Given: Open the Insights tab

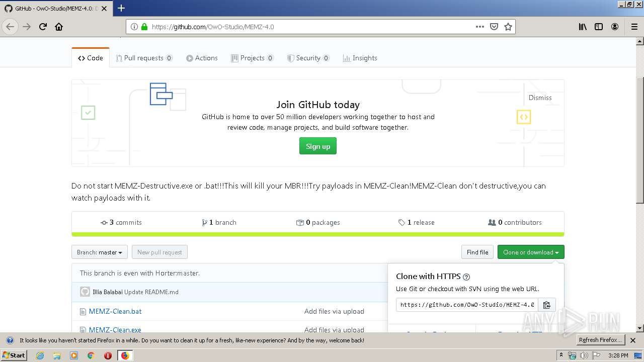Looking at the screenshot, I should [360, 58].
